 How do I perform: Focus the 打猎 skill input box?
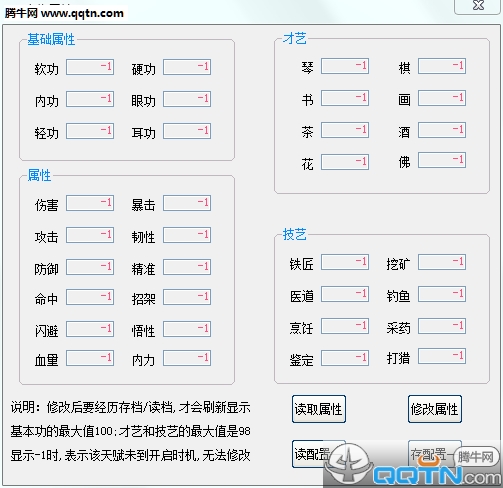pos(442,356)
